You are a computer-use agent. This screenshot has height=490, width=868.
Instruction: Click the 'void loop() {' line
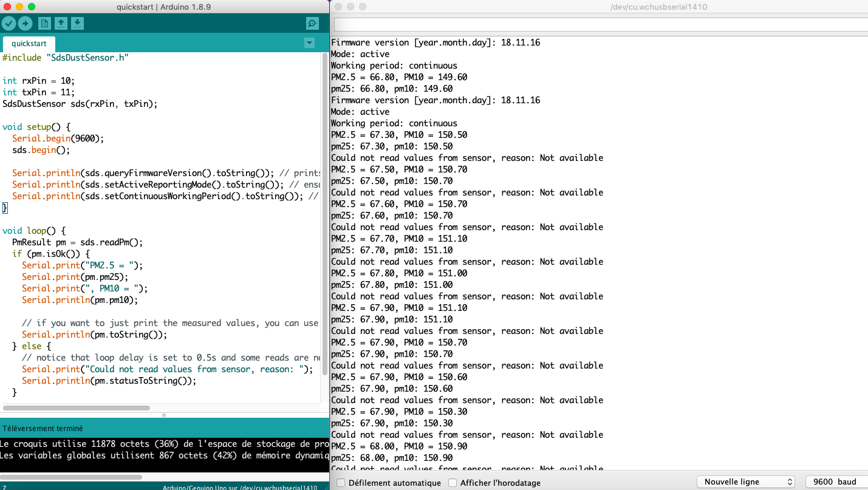[x=34, y=231]
